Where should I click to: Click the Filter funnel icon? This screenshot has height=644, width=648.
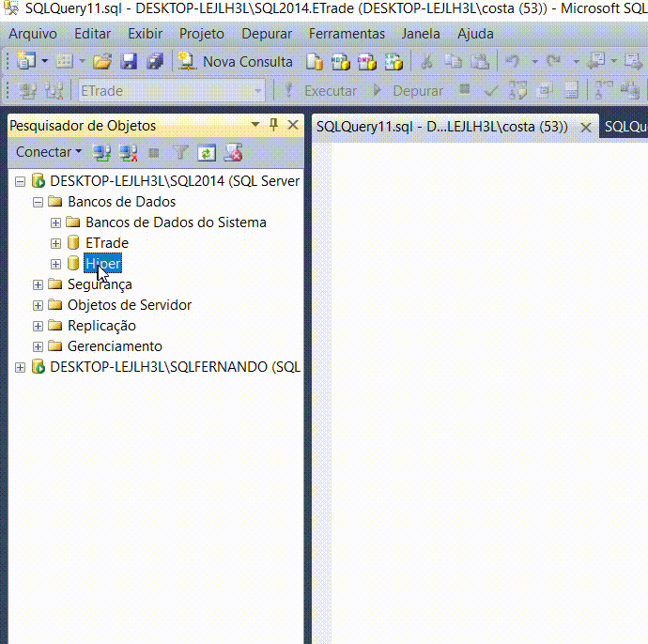tap(180, 153)
